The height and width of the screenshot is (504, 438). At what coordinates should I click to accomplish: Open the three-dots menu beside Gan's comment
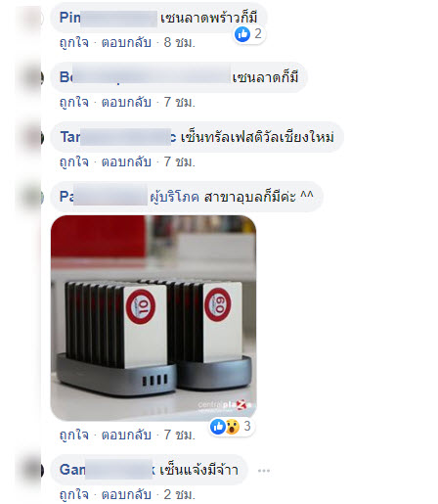[264, 471]
